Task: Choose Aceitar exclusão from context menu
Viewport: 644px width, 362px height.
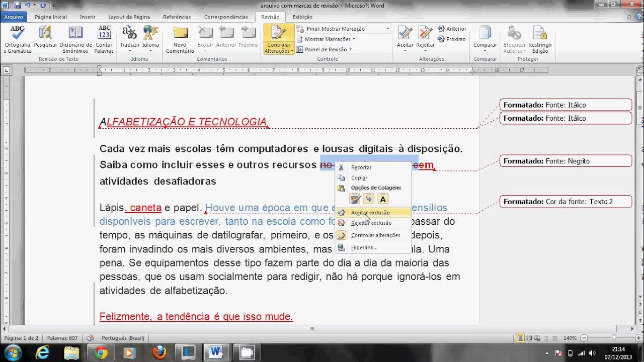Action: [370, 213]
